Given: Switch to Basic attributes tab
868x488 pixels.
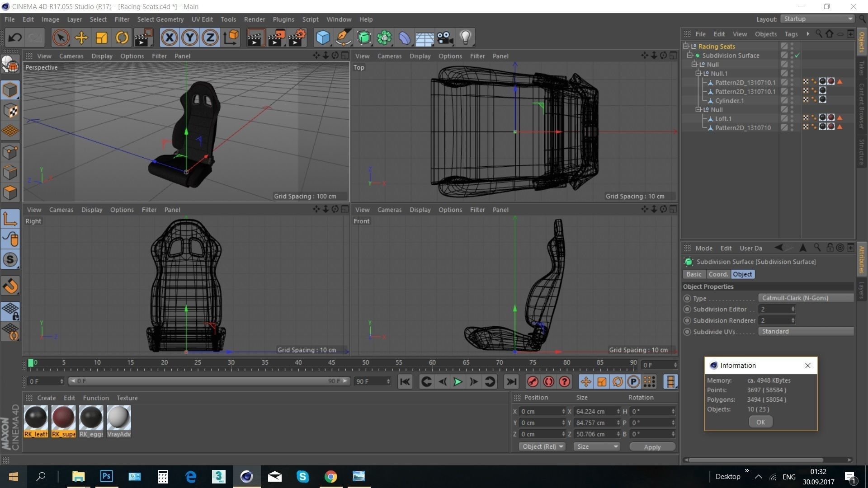Looking at the screenshot, I should (694, 274).
